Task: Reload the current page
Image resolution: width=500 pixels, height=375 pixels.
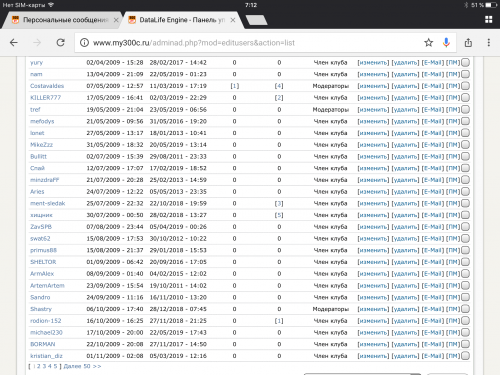Action: [x=60, y=43]
